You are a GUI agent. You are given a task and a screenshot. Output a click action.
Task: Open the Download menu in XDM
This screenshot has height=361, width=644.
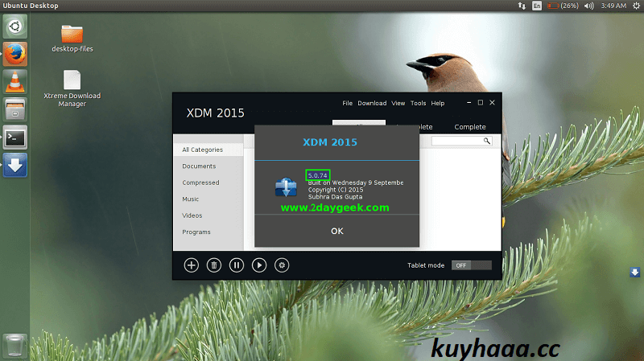click(372, 103)
